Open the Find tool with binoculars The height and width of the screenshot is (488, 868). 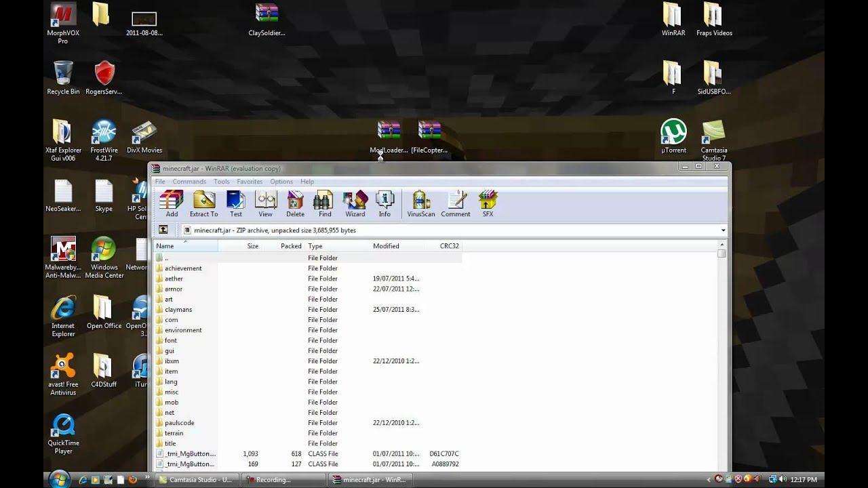tap(325, 203)
